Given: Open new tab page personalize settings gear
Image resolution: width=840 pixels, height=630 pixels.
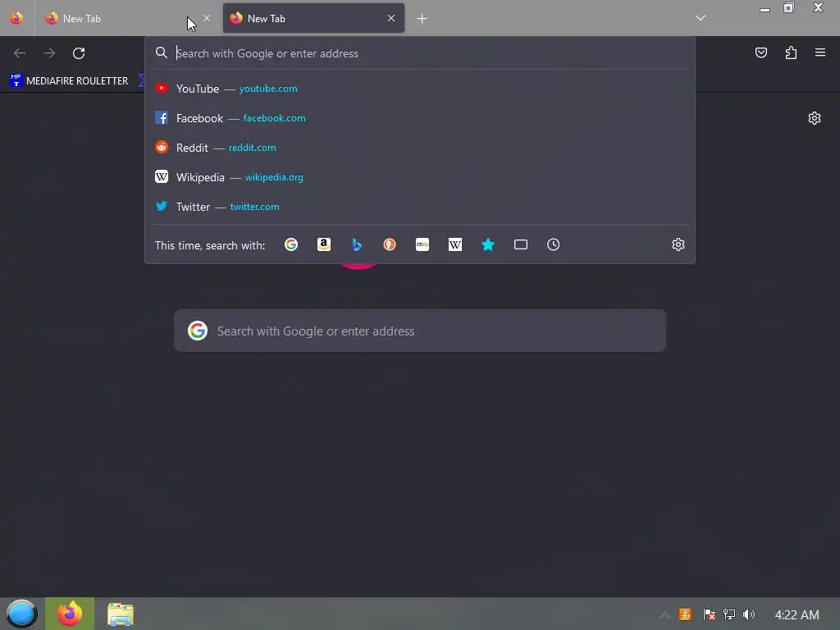Looking at the screenshot, I should [x=815, y=118].
